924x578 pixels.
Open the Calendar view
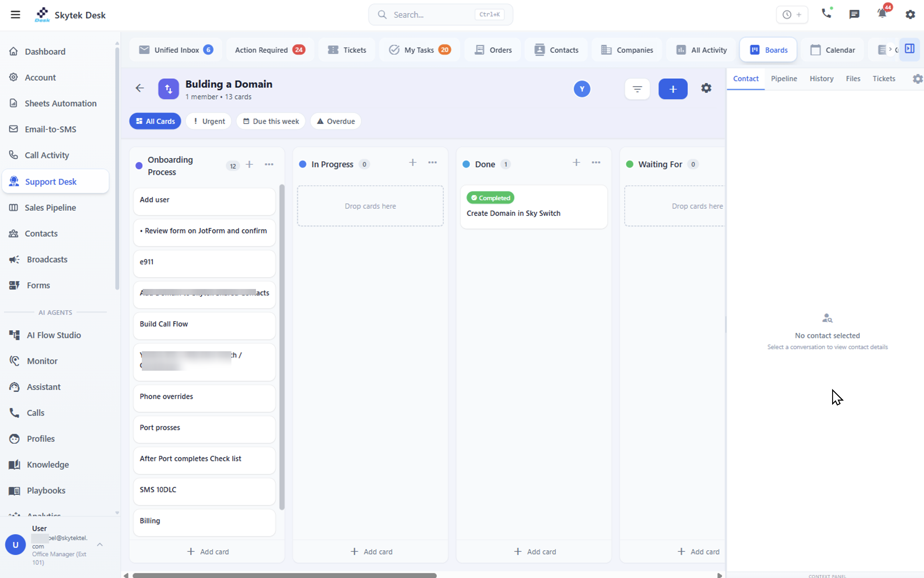click(x=833, y=50)
